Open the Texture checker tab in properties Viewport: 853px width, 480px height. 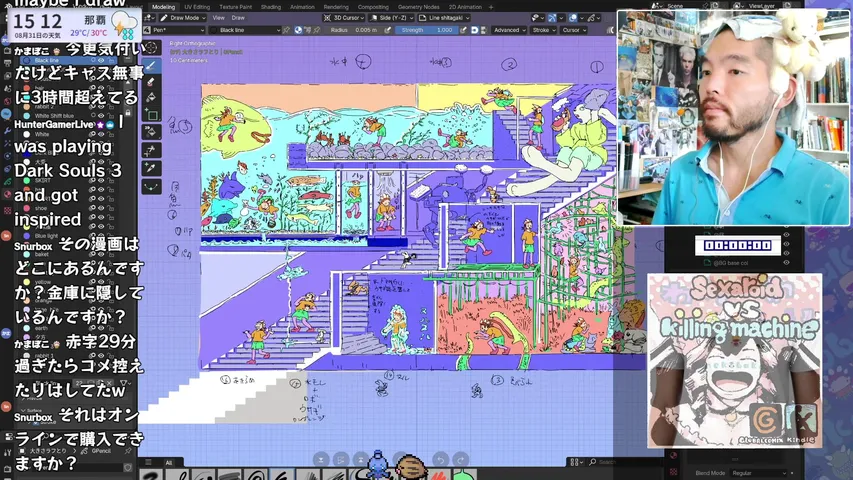click(x=7, y=210)
